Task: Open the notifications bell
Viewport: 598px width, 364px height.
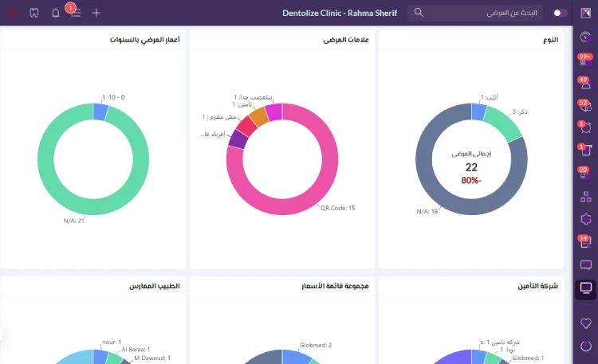Action: tap(55, 13)
